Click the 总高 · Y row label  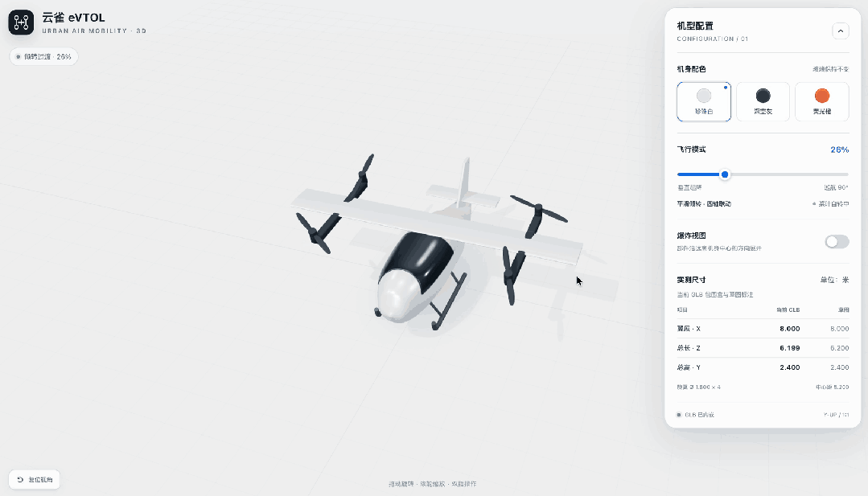pos(689,367)
